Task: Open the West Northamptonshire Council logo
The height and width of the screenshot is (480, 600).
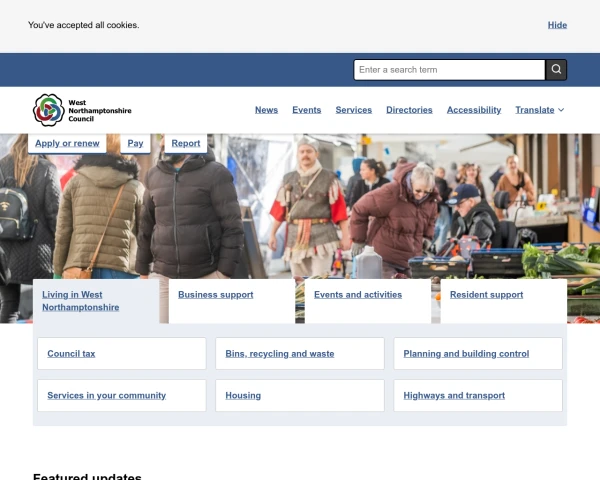Action: [x=82, y=110]
